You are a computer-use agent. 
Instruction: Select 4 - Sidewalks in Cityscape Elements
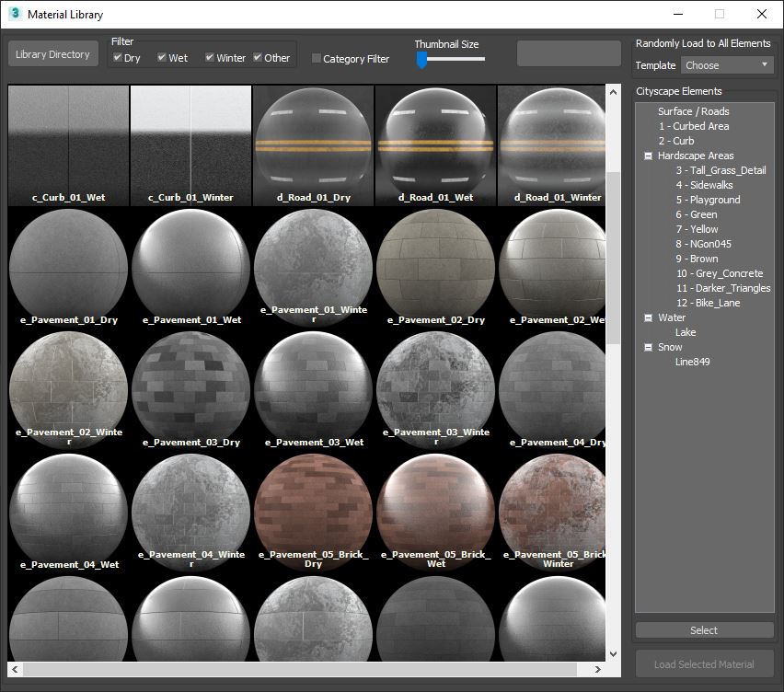(x=704, y=185)
